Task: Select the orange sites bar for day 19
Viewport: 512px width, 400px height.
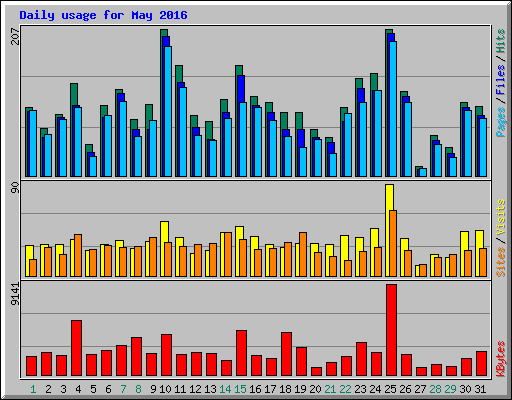Action: click(x=303, y=255)
